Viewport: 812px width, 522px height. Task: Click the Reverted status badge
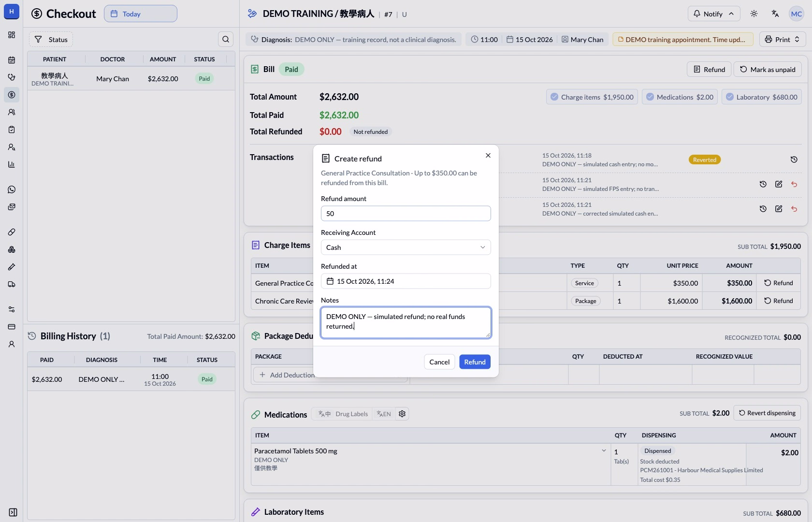pyautogui.click(x=704, y=159)
